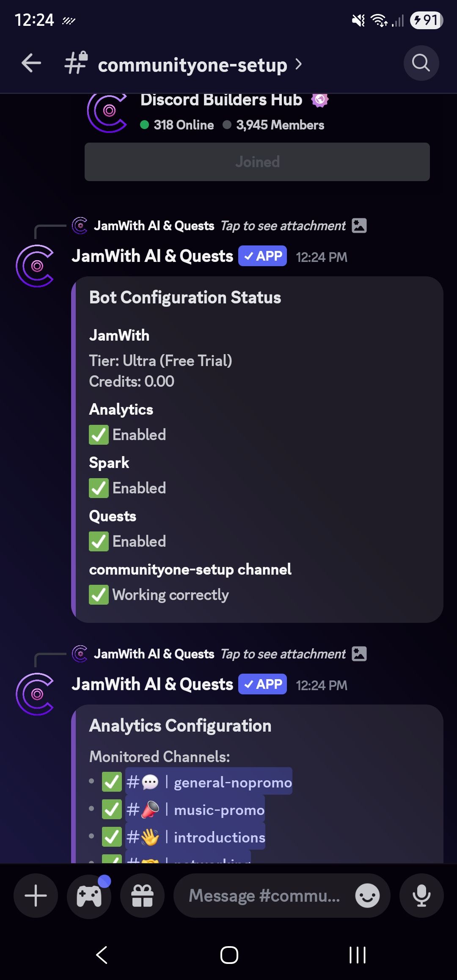The height and width of the screenshot is (980, 457).
Task: Focus the Message #commu... input field
Action: tap(264, 895)
